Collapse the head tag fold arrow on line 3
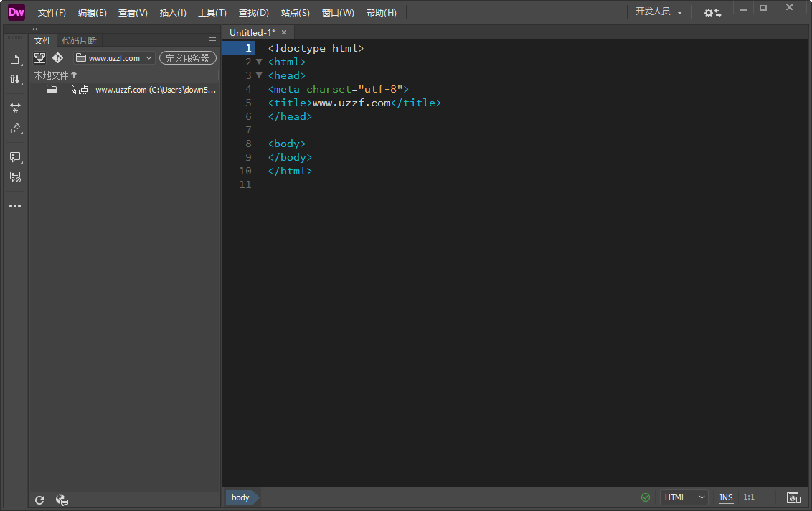Screen dimensions: 812x511 coord(259,75)
